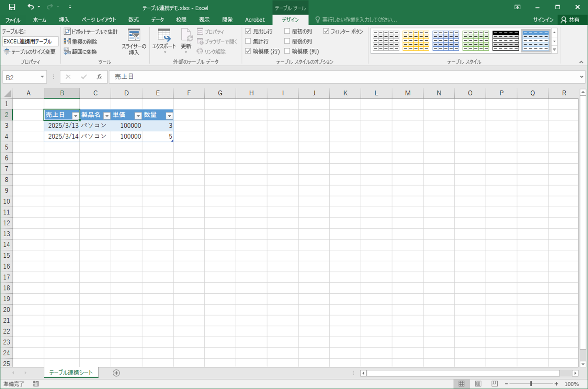Click the insert function fx icon
This screenshot has width=588, height=389.
pos(99,77)
